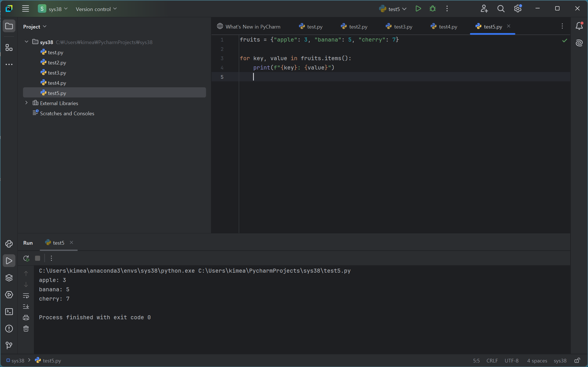Open Git version control tool window

click(x=9, y=345)
